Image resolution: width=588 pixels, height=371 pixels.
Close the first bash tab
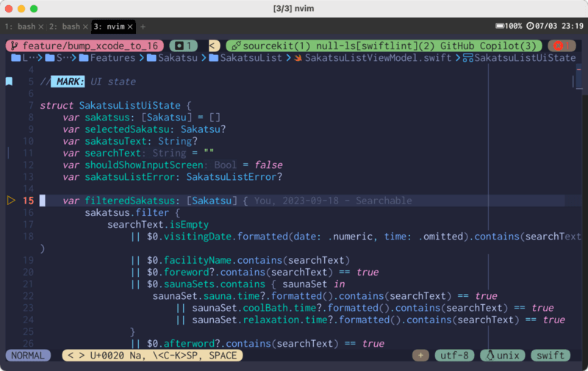[x=41, y=26]
